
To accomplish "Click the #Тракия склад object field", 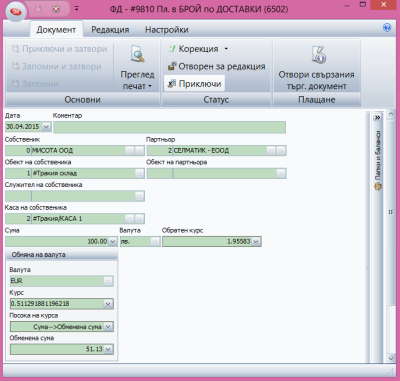I will click(x=83, y=173).
